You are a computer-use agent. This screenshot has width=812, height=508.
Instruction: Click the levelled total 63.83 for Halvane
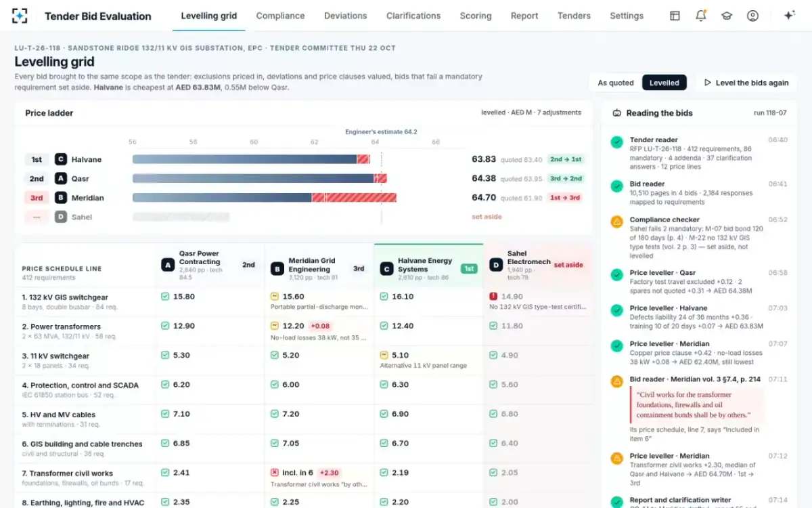[x=484, y=159]
